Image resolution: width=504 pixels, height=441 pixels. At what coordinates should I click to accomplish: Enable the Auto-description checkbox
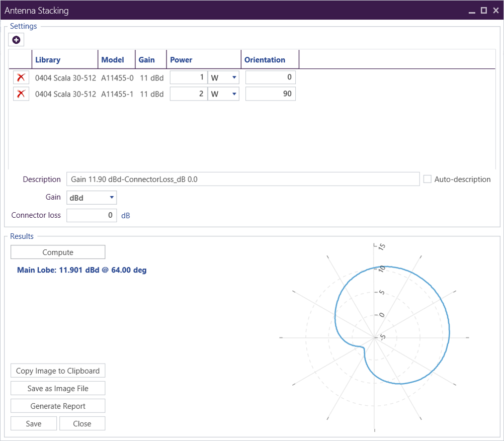(x=428, y=180)
